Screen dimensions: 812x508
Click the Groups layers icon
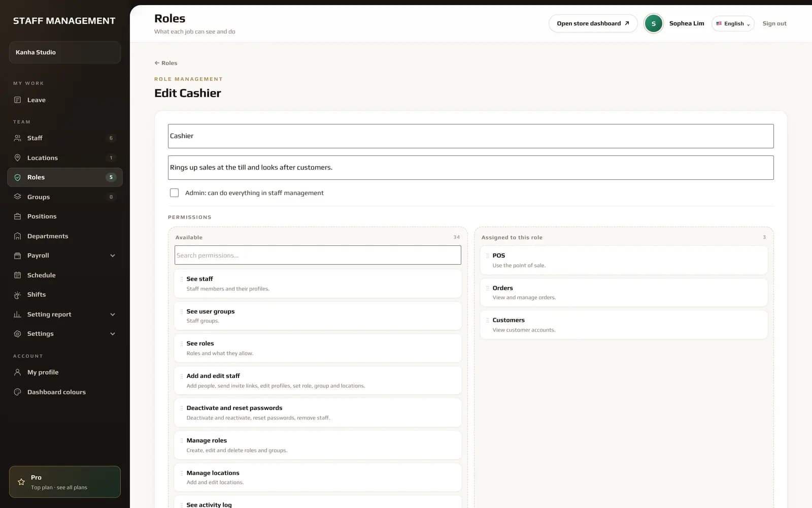click(17, 197)
